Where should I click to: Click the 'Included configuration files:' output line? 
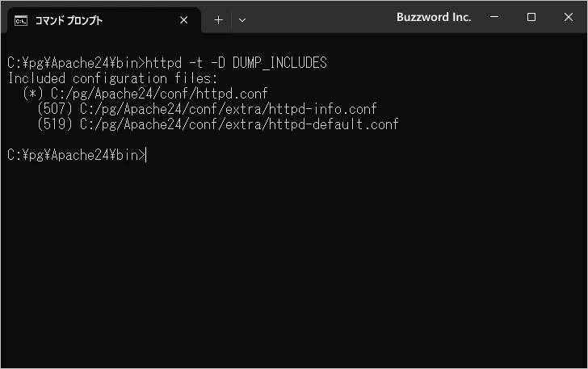pos(113,78)
